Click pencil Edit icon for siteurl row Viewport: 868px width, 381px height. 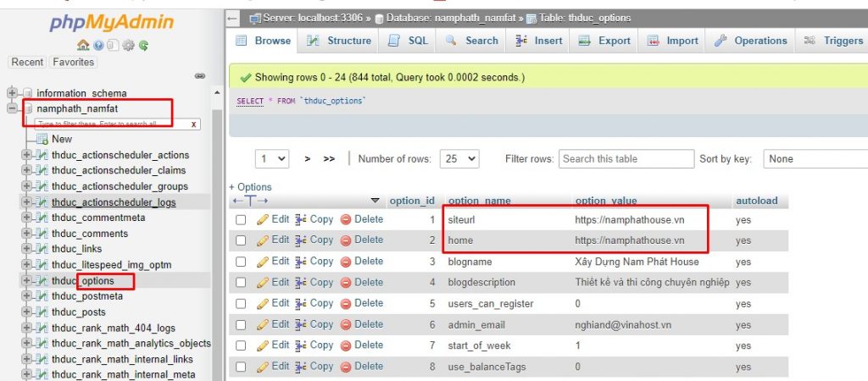click(x=263, y=219)
